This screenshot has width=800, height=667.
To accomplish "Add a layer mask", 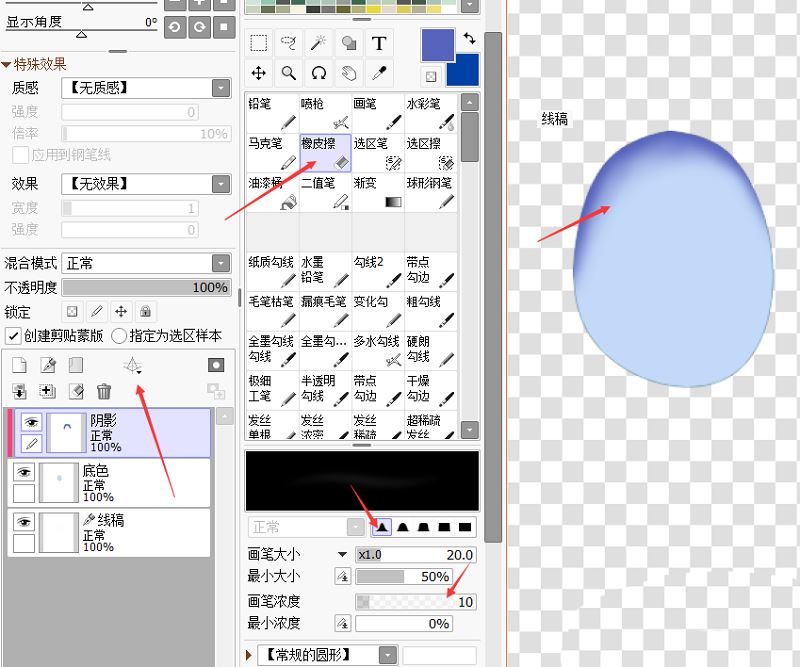I will [216, 365].
